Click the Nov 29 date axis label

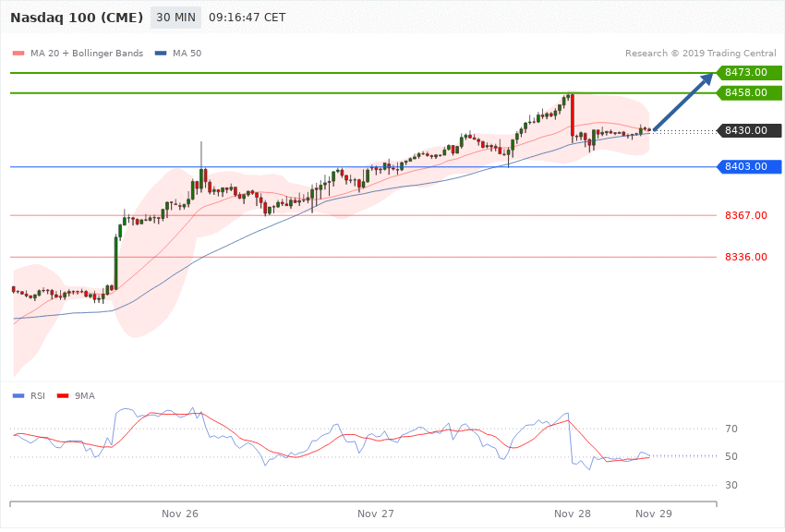(653, 514)
